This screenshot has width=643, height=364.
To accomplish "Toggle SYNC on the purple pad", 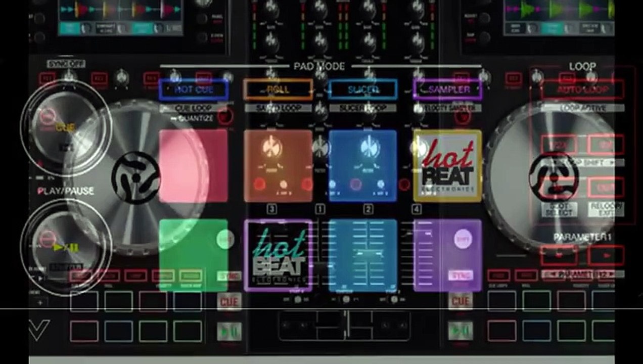I will 461,276.
